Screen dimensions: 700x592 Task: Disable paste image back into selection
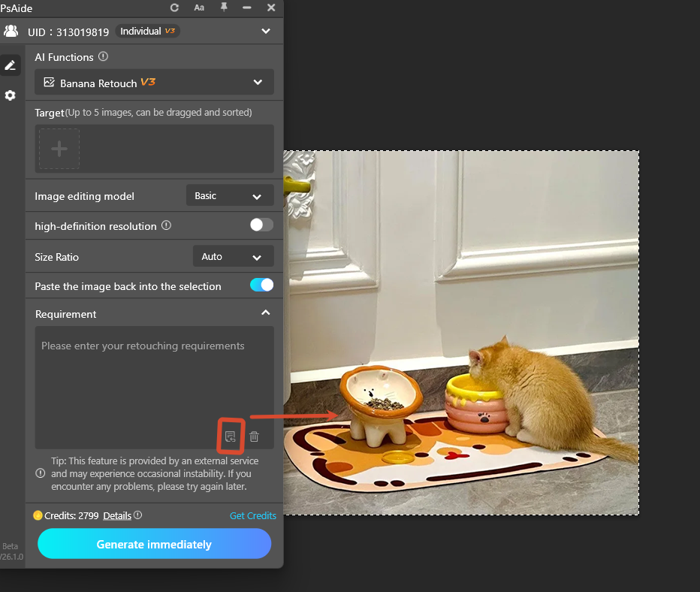click(261, 285)
